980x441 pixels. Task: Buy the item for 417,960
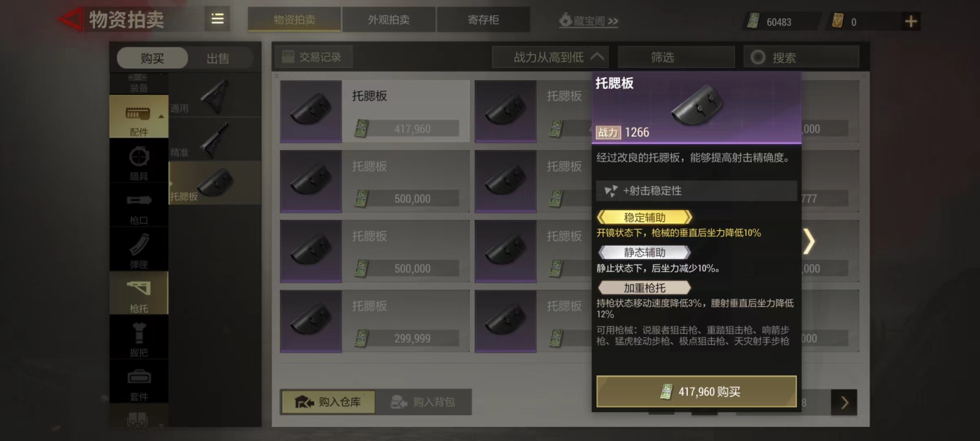tap(696, 392)
